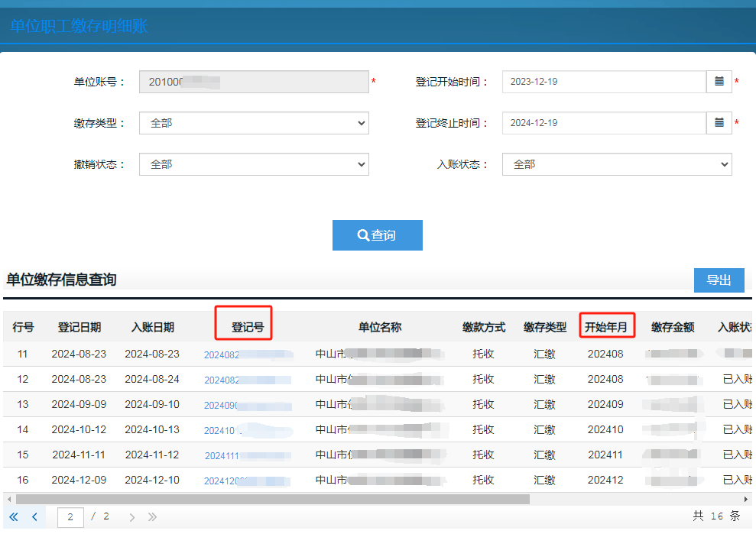Jump to last page of results
Image resolution: width=756 pixels, height=534 pixels.
(x=152, y=517)
